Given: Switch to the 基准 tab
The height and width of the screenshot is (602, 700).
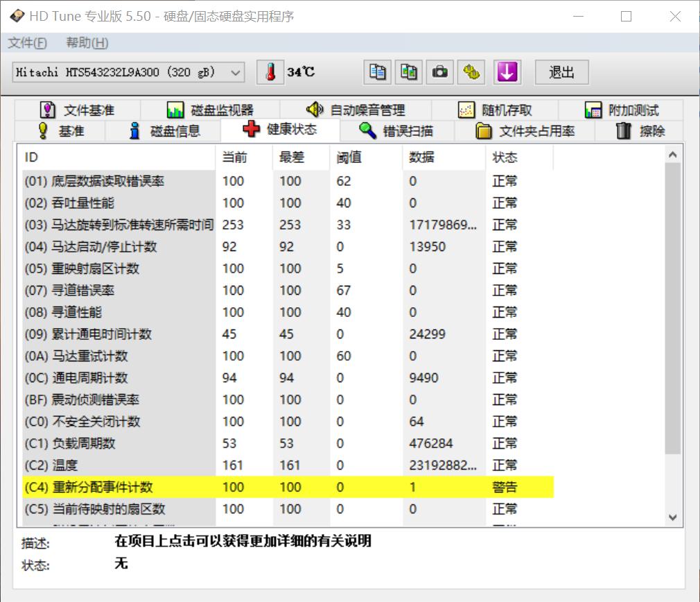Looking at the screenshot, I should tap(60, 131).
